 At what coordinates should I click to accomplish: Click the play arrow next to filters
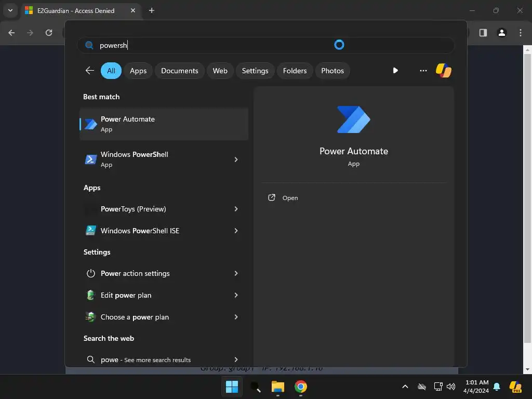[395, 71]
